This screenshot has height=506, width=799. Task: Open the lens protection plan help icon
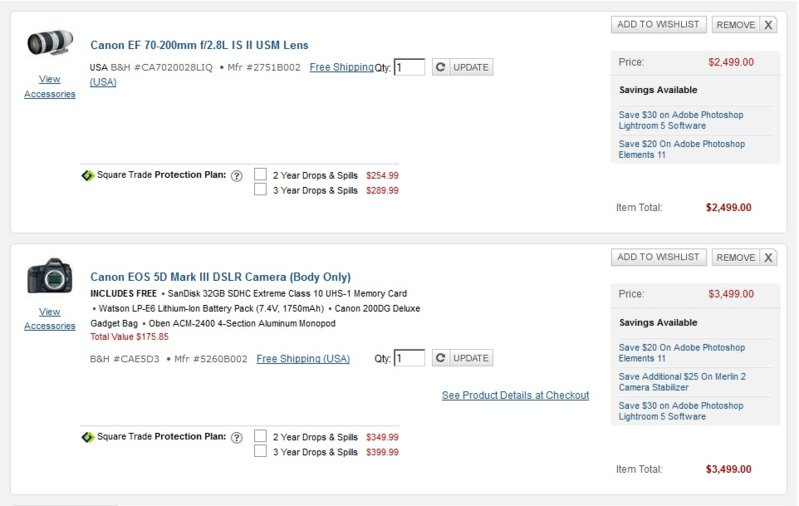click(237, 175)
